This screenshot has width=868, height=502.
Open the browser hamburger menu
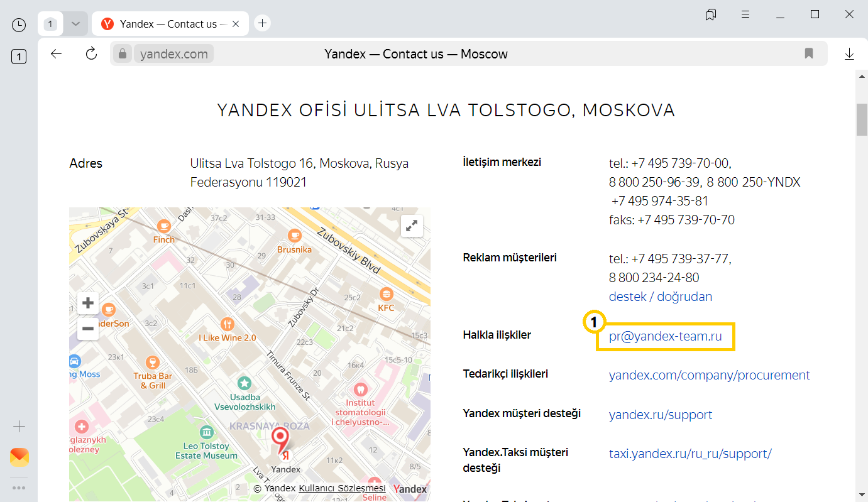coord(745,14)
